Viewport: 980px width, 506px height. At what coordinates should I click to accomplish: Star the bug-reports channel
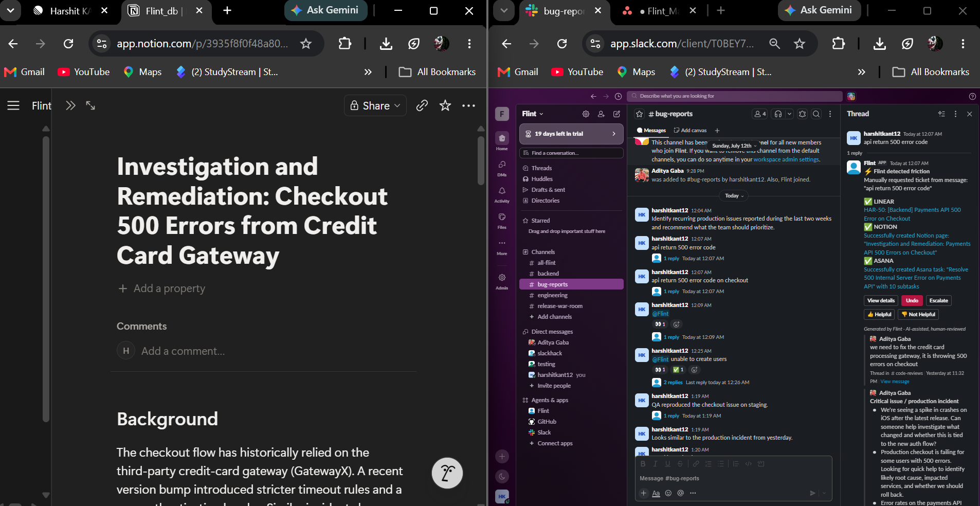pyautogui.click(x=640, y=114)
